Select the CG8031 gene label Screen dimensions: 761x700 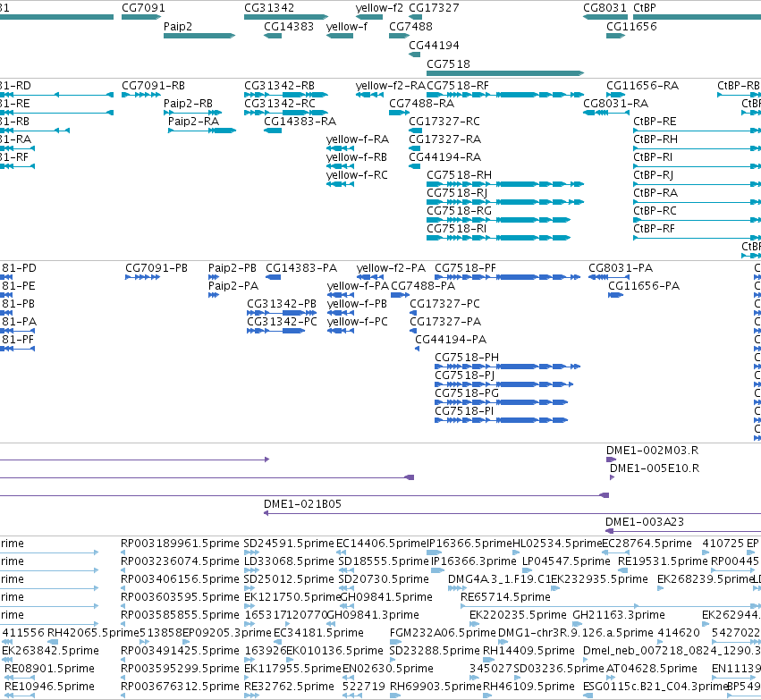click(605, 8)
